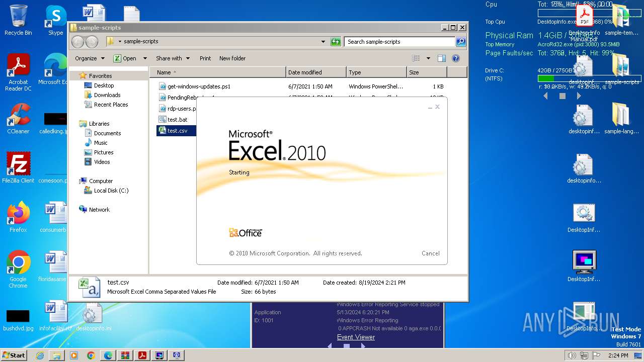644x362 pixels.
Task: Select infofacility.rtf desktop file
Action: click(55, 316)
